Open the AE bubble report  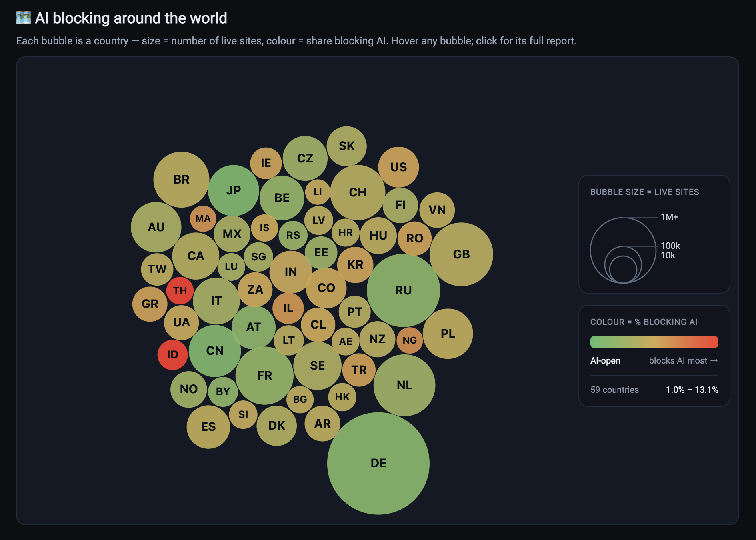point(346,342)
